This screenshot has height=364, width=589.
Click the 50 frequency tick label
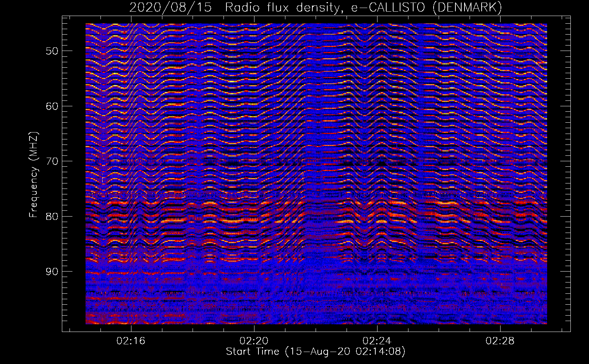click(x=52, y=51)
